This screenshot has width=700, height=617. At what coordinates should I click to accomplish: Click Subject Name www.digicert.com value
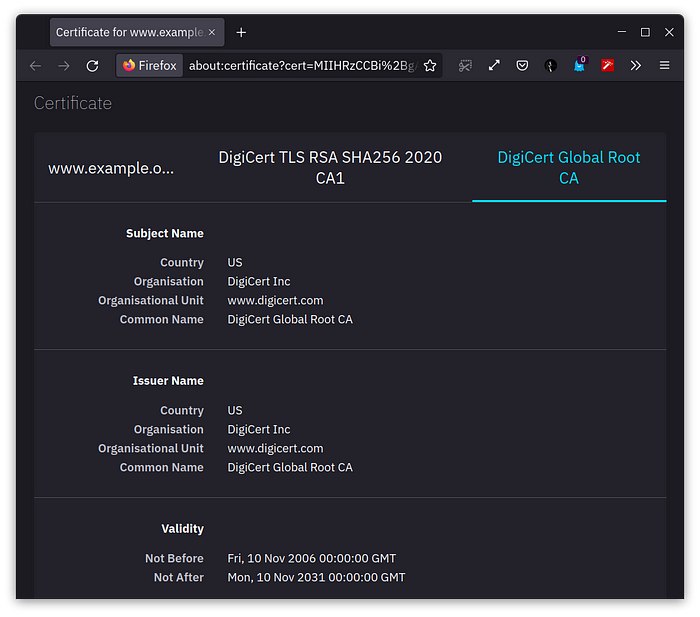[x=275, y=300]
